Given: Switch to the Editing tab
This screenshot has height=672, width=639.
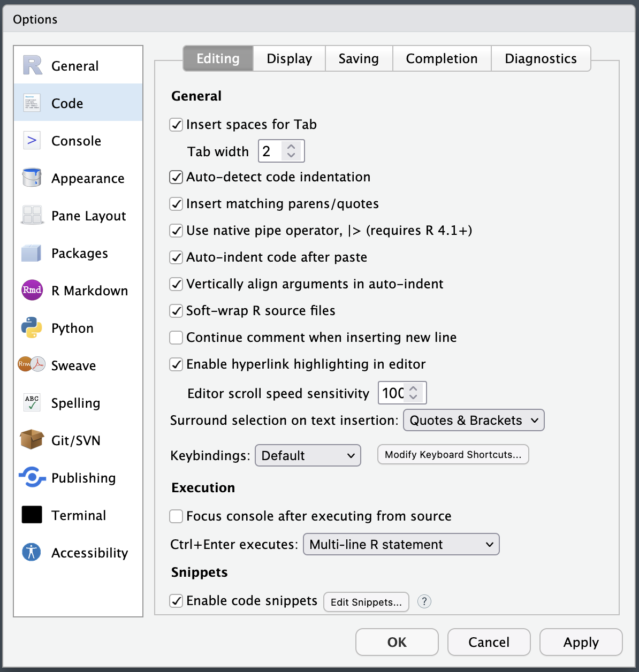Looking at the screenshot, I should click(x=218, y=58).
